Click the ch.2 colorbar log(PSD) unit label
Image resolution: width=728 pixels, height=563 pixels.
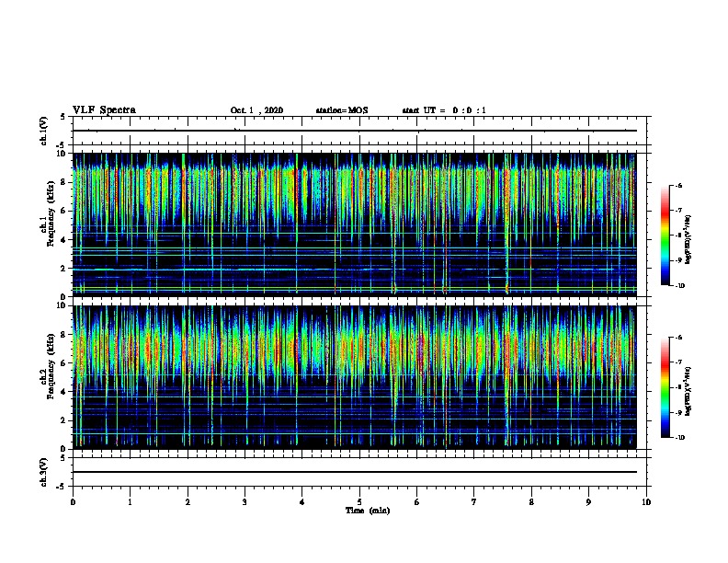click(x=688, y=392)
